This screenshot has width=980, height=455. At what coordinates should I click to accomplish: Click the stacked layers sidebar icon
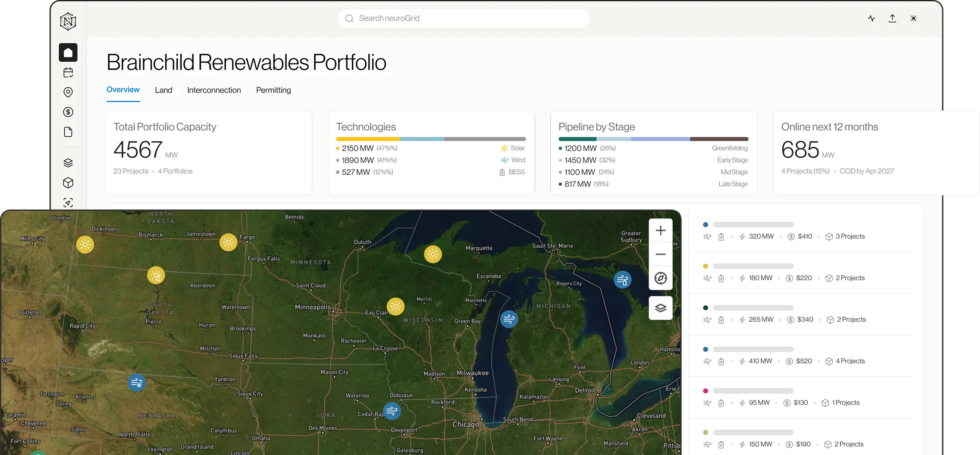tap(68, 163)
